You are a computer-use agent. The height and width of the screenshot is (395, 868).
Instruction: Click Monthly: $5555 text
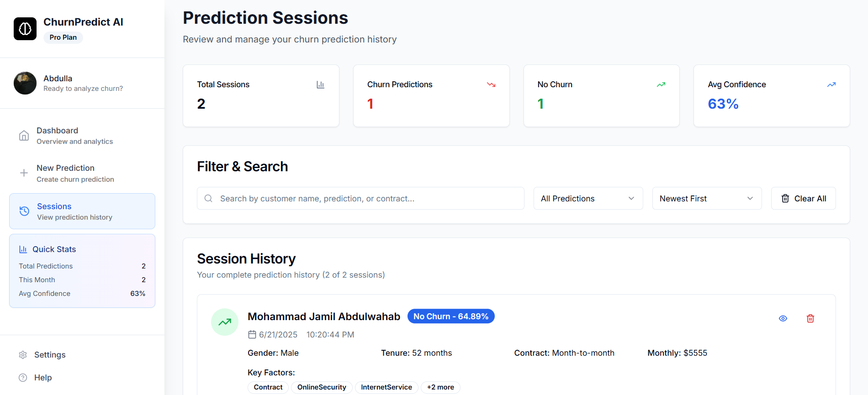click(677, 353)
